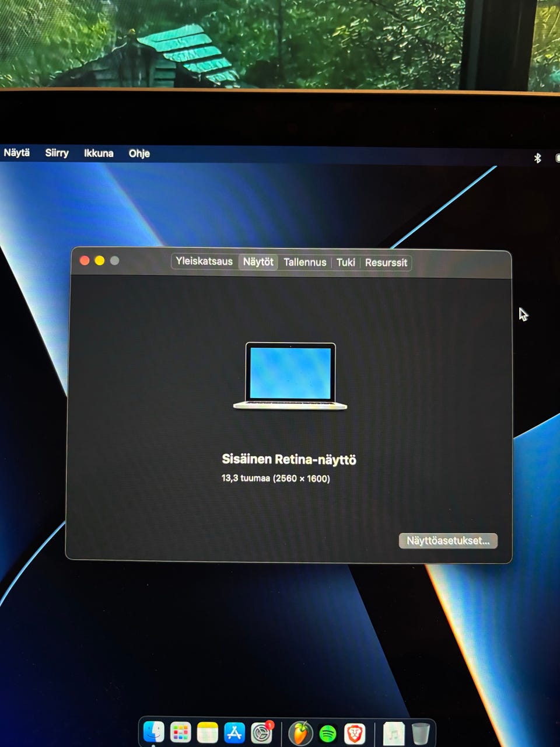Switch to the Yleiskatsaus tab
Image resolution: width=560 pixels, height=747 pixels.
204,261
